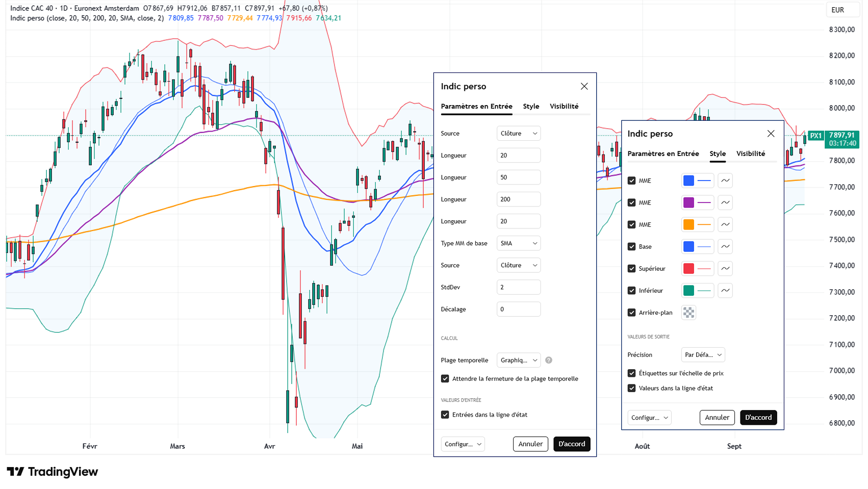868x489 pixels.
Task: Open the Arrière-plan checkered fill swatch
Action: 688,313
